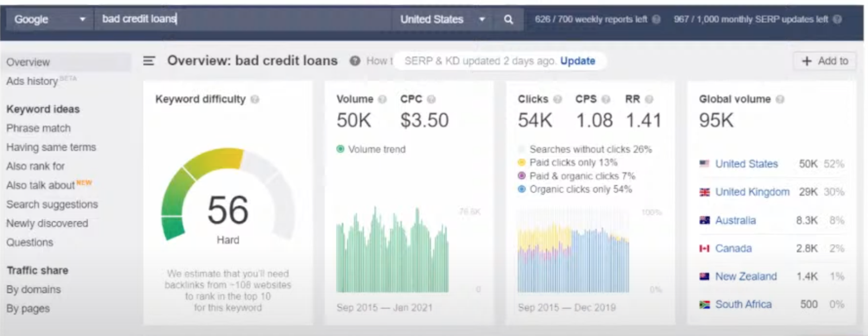868x336 pixels.
Task: Open Questions keyword report
Action: [30, 242]
